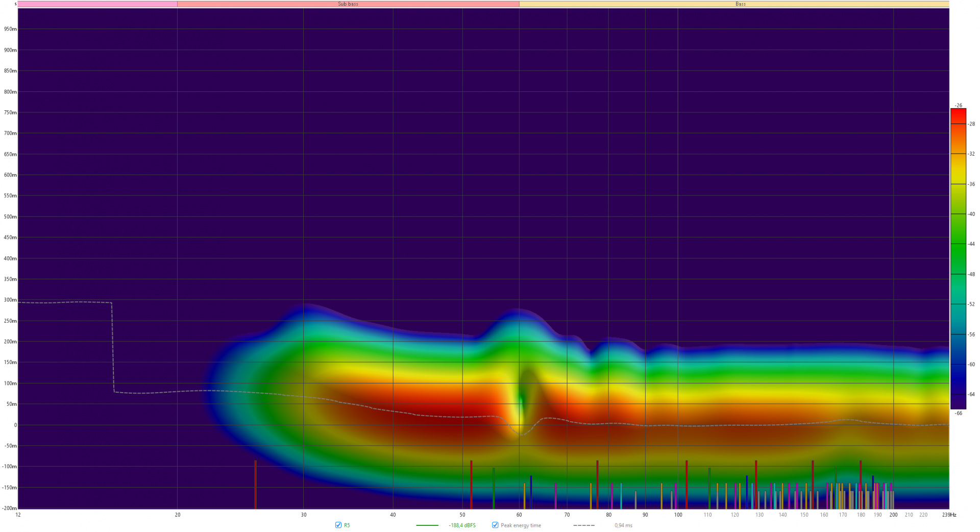Screen dimensions: 980x532
Task: Select the Bass frequency band
Action: pos(740,4)
